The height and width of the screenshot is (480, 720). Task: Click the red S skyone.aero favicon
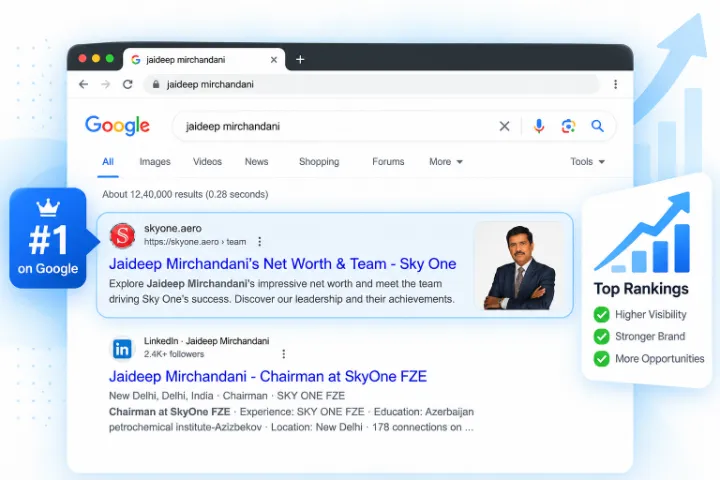click(122, 235)
